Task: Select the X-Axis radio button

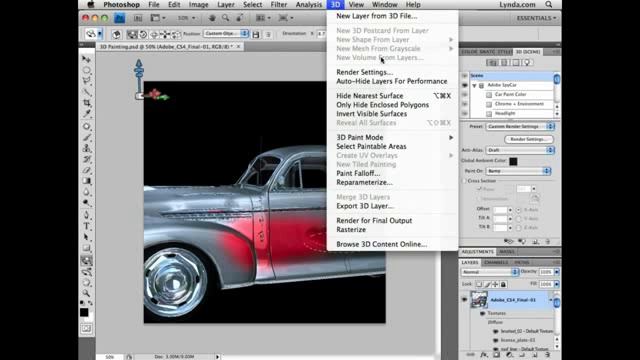Action: [518, 210]
